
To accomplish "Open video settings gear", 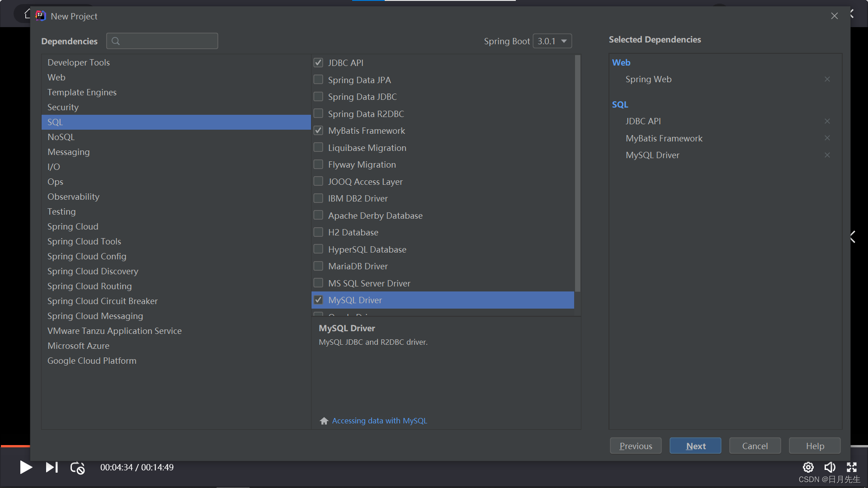I will click(x=808, y=467).
